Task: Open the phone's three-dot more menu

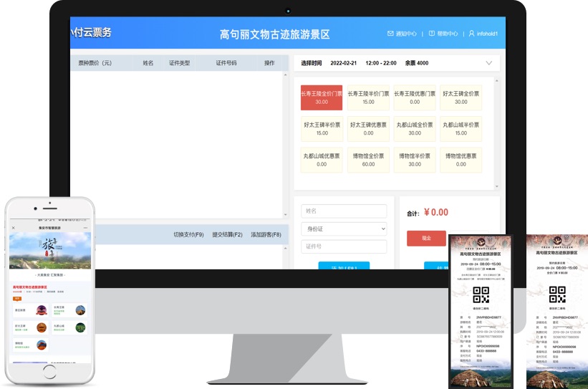Action: 86,228
